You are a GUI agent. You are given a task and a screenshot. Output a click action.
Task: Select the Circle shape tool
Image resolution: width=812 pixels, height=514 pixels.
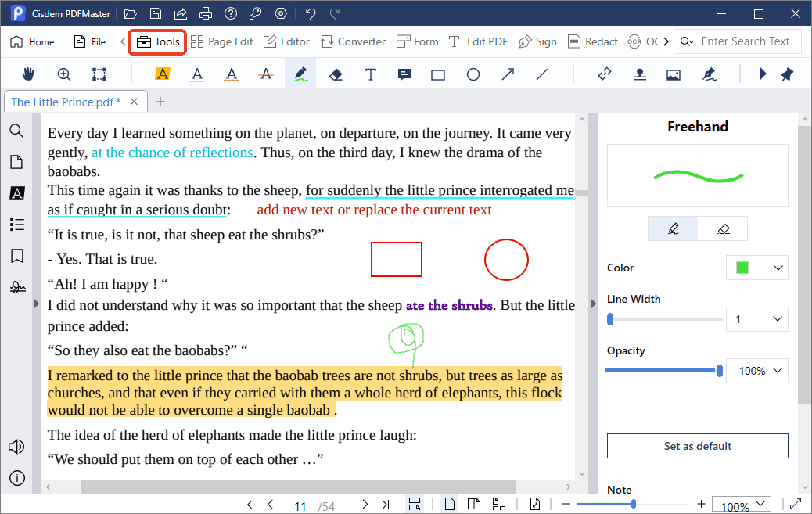(x=472, y=74)
